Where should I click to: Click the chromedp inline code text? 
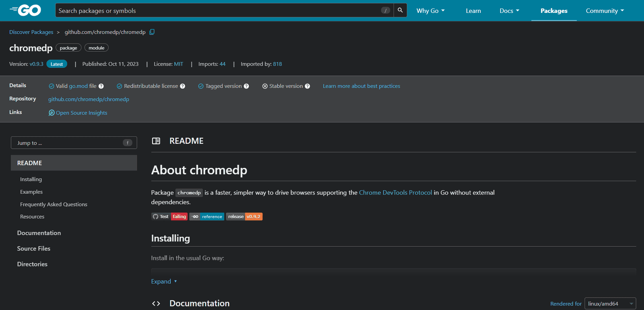tap(189, 193)
